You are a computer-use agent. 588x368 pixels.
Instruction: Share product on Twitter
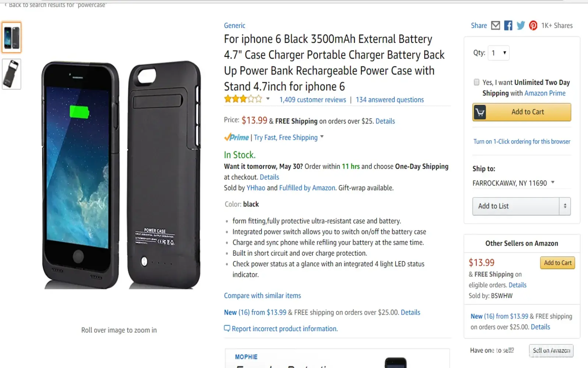(521, 25)
